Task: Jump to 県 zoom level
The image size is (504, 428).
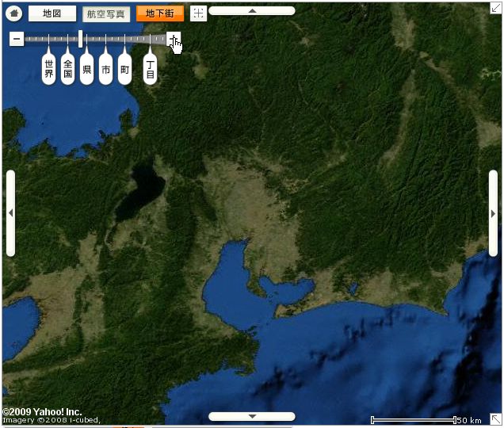Action: pos(87,70)
